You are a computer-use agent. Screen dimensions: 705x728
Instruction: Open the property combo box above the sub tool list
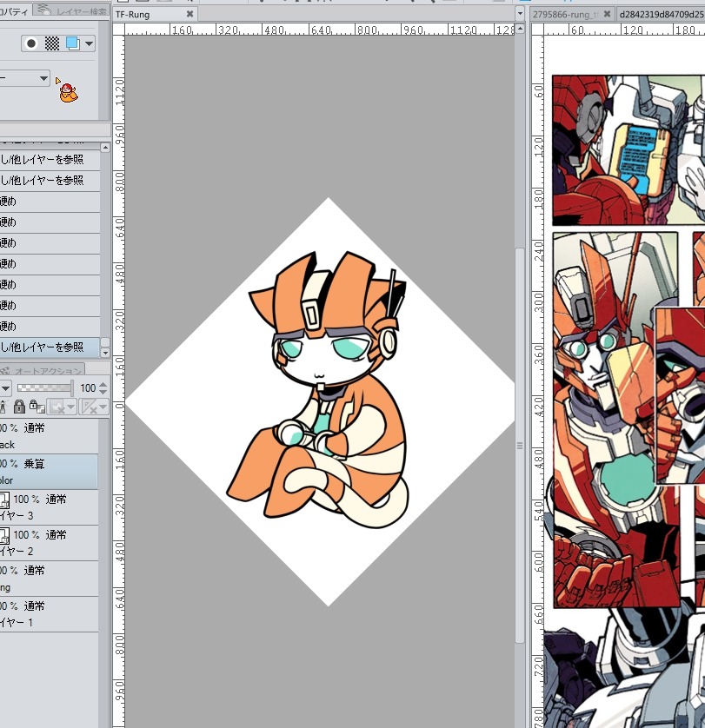(23, 78)
